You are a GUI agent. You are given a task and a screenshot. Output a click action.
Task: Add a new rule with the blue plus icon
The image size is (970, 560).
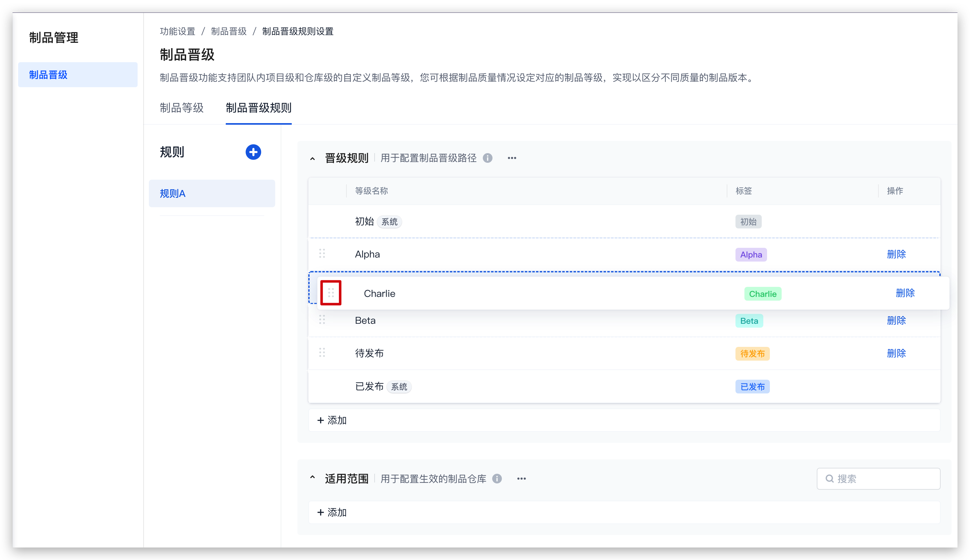pos(253,152)
